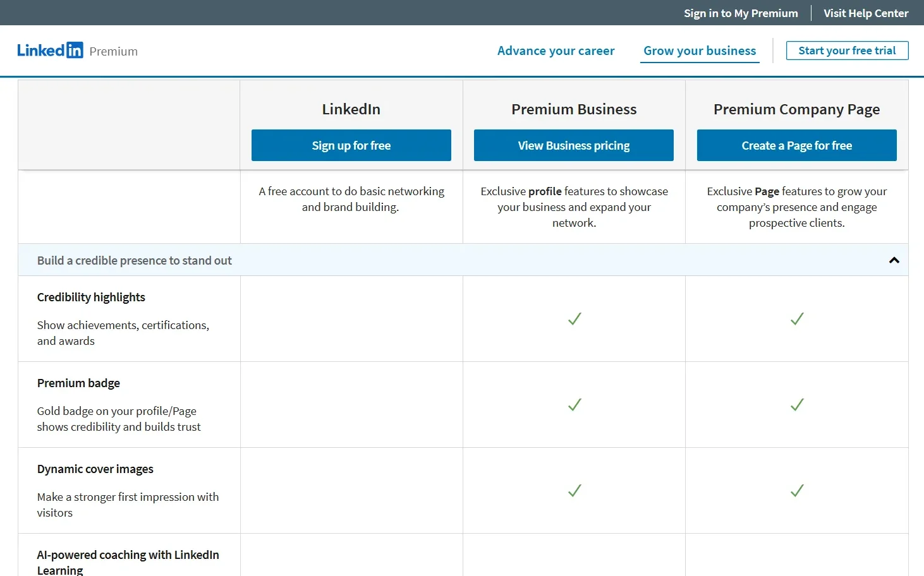This screenshot has height=576, width=924.
Task: Click the Premium wordmark beside the LinkedIn logo
Action: click(114, 52)
